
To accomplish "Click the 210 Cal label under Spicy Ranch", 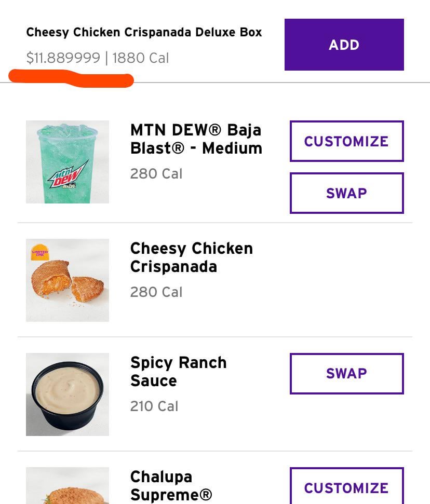I will point(154,406).
